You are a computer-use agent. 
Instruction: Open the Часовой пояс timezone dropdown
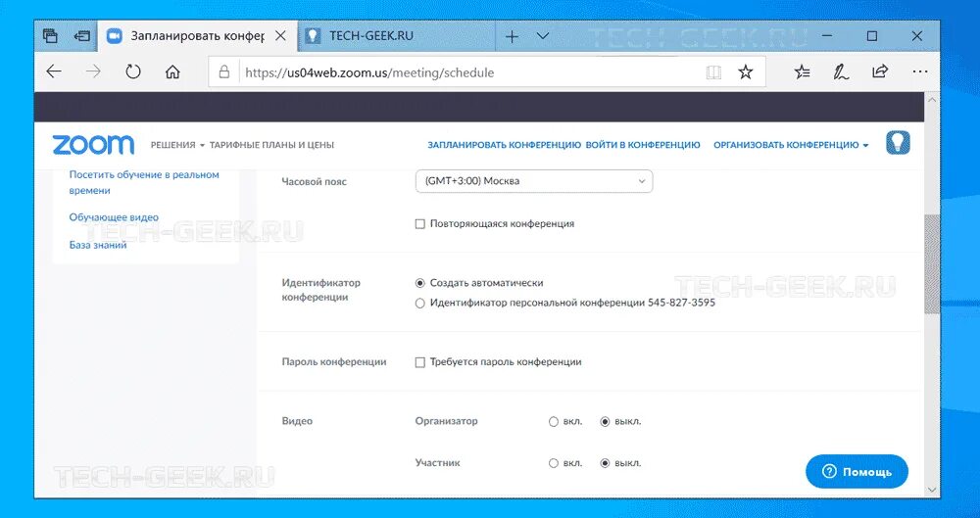point(534,181)
